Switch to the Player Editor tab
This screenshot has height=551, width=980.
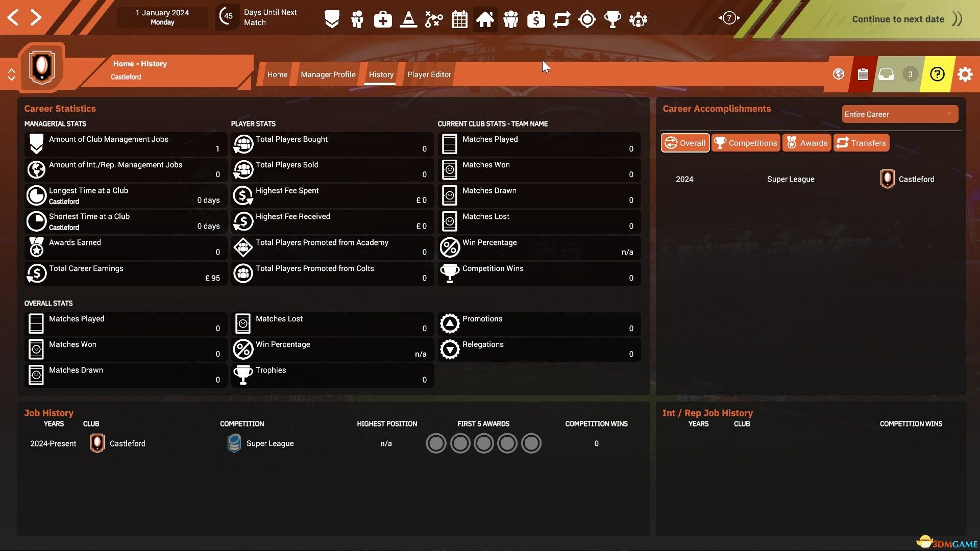coord(429,74)
